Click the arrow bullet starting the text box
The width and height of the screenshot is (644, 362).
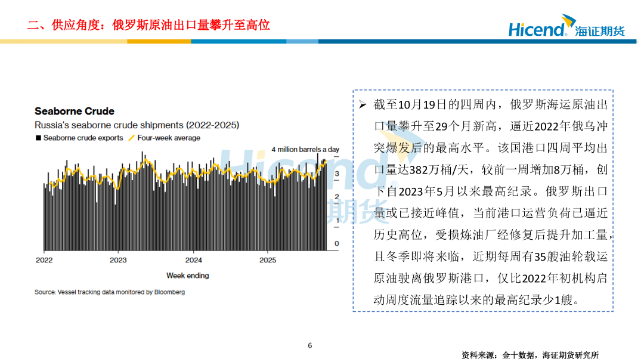[x=362, y=105]
